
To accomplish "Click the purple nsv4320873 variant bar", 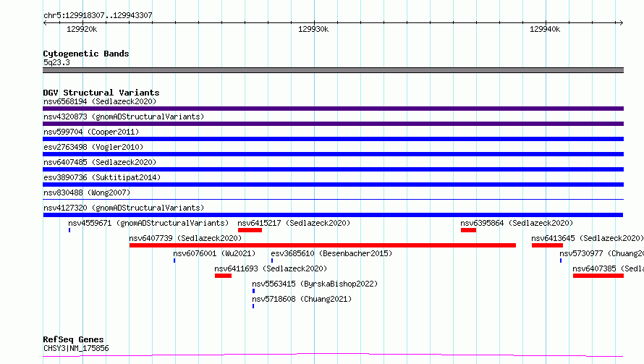I will coord(333,124).
